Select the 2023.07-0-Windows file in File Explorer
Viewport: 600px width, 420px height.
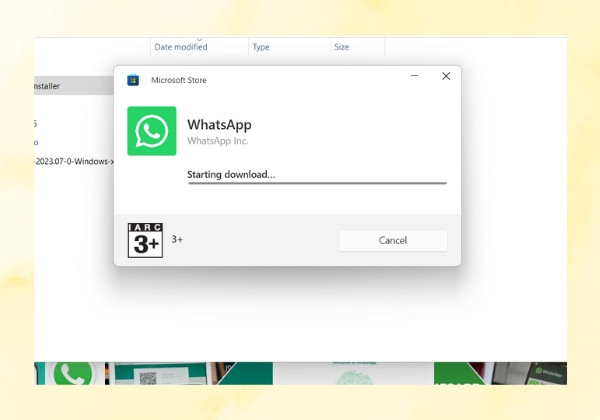[x=74, y=161]
